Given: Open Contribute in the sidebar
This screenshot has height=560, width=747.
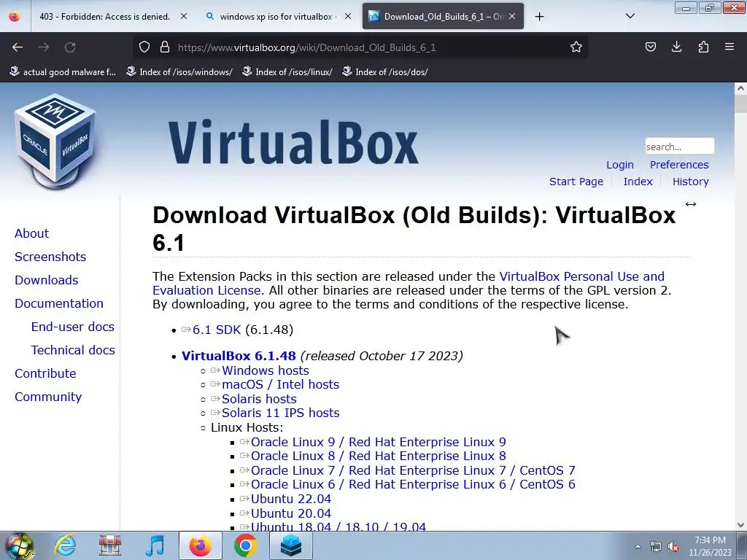Looking at the screenshot, I should pos(45,373).
